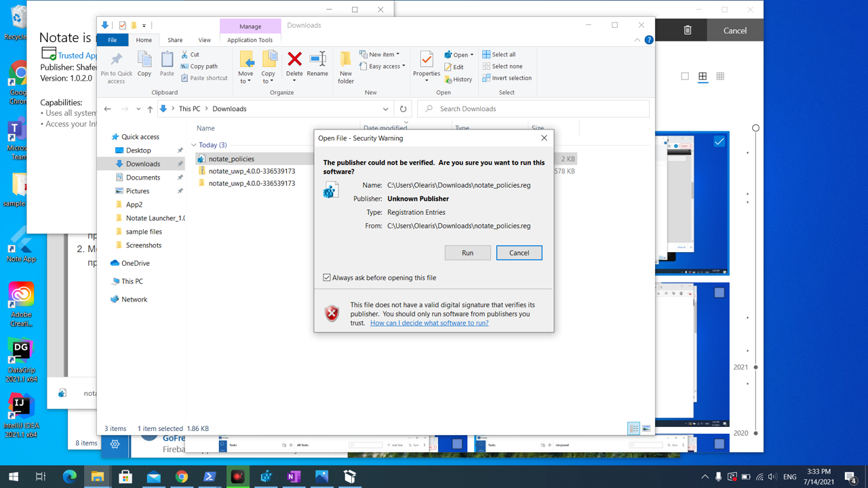Click Cancel in the Photos window

[x=734, y=30]
